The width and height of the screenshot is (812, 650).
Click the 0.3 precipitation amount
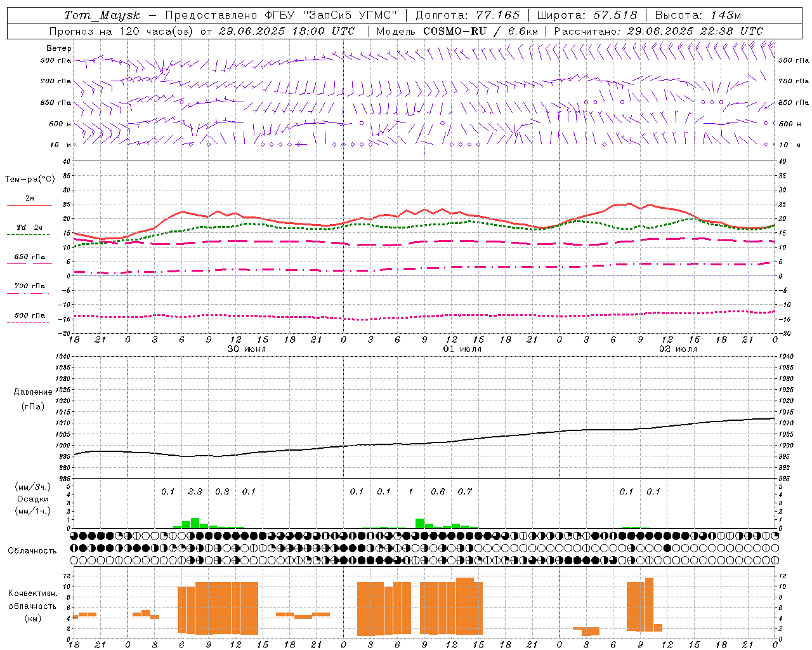click(x=222, y=492)
